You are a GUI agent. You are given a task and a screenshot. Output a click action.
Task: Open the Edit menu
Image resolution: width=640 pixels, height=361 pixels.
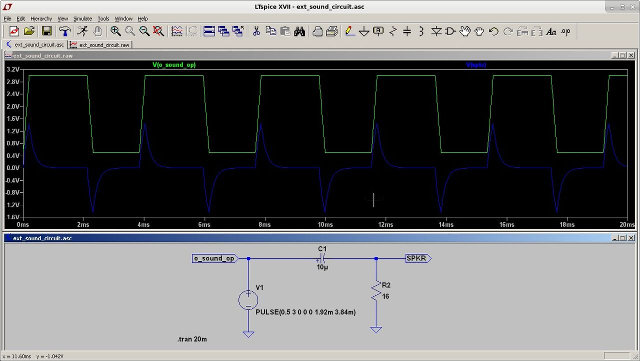(x=21, y=19)
